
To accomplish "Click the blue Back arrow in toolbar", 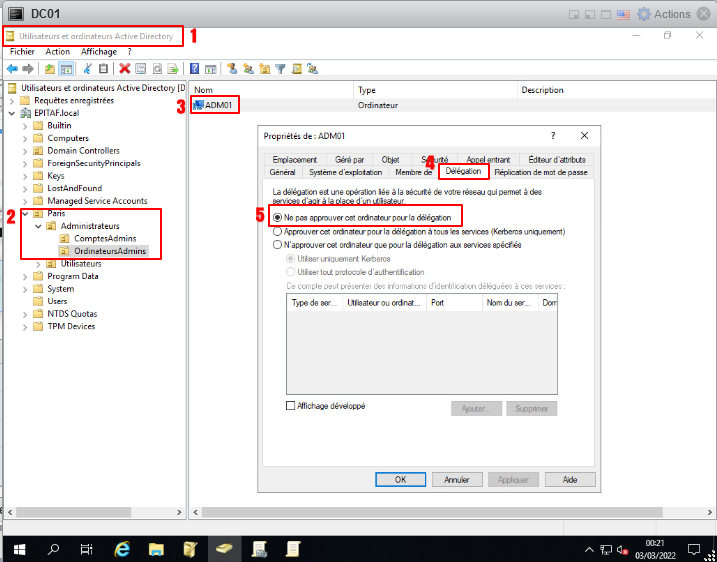I will click(x=12, y=69).
